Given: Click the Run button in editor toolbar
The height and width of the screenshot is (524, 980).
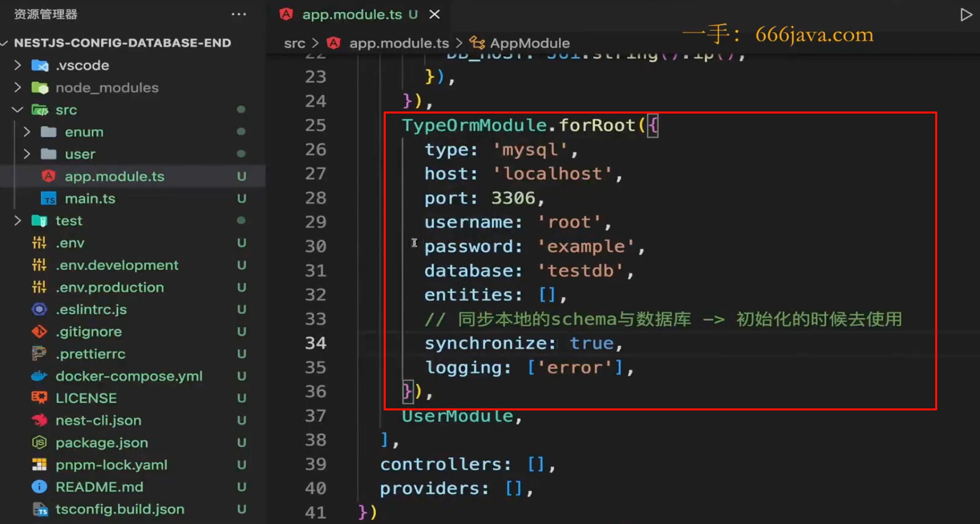Looking at the screenshot, I should pyautogui.click(x=966, y=15).
